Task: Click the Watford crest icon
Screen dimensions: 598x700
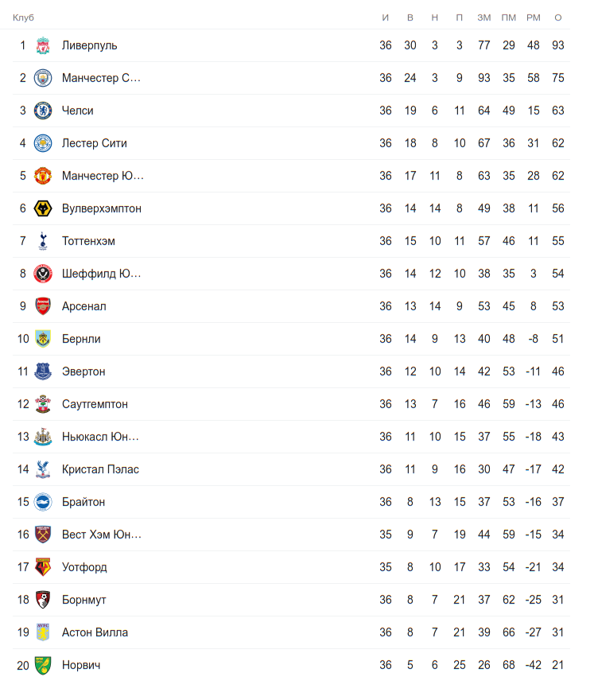Action: [x=43, y=567]
